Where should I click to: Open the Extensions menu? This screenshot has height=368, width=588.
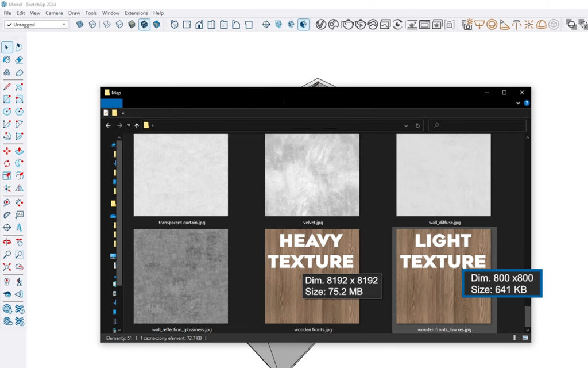pos(136,13)
